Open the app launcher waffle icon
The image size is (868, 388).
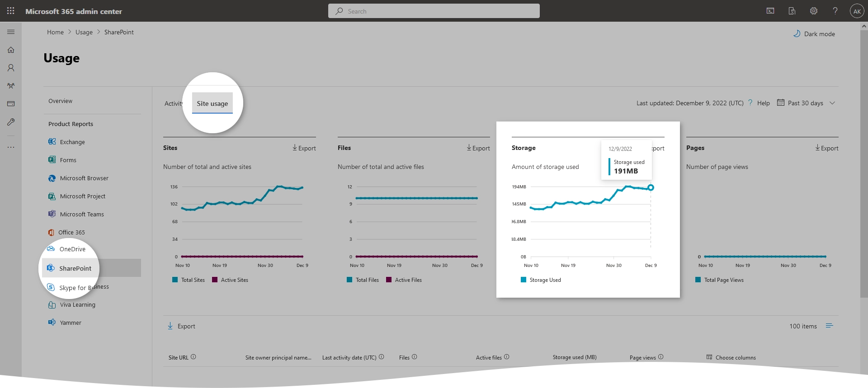[x=11, y=11]
